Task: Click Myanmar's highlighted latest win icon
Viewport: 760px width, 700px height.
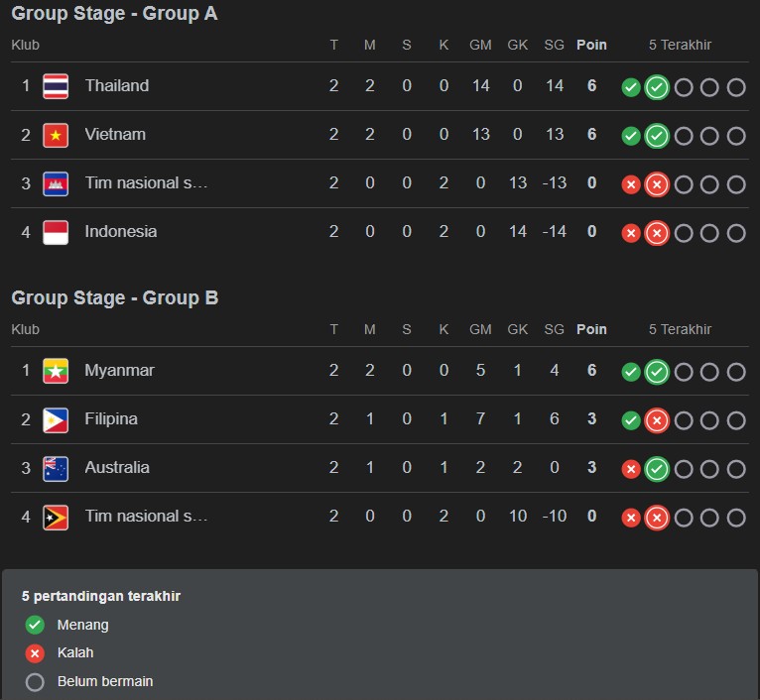Action: point(657,372)
